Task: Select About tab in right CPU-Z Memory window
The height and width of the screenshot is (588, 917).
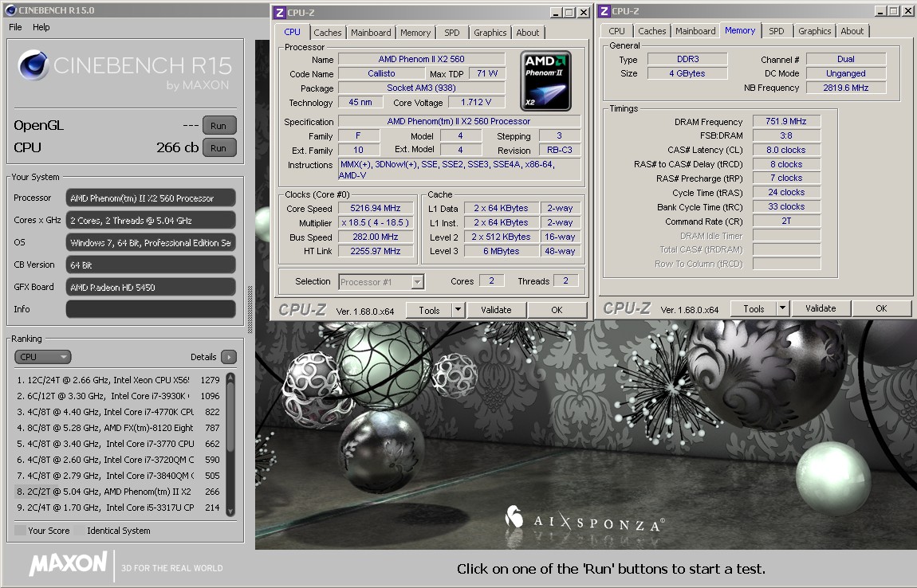Action: [852, 31]
